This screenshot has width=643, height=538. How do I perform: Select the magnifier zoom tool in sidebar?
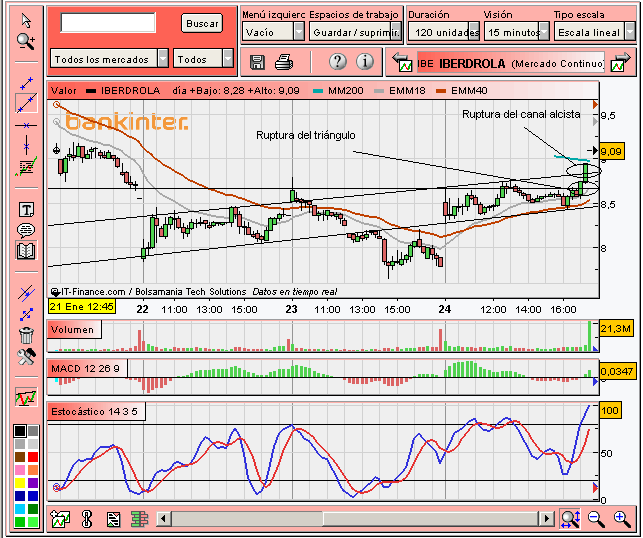coord(26,41)
